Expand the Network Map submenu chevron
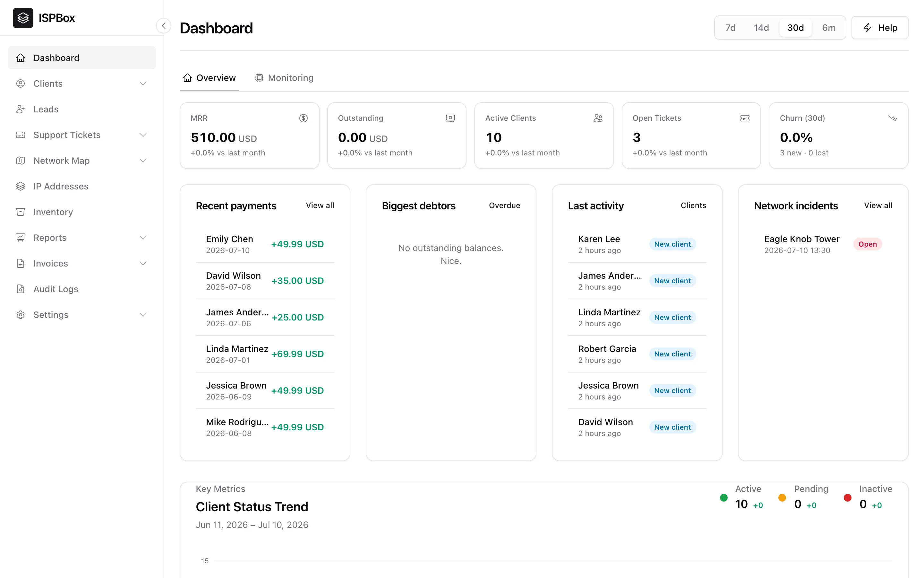Viewport: 924px width, 578px height. (x=143, y=160)
